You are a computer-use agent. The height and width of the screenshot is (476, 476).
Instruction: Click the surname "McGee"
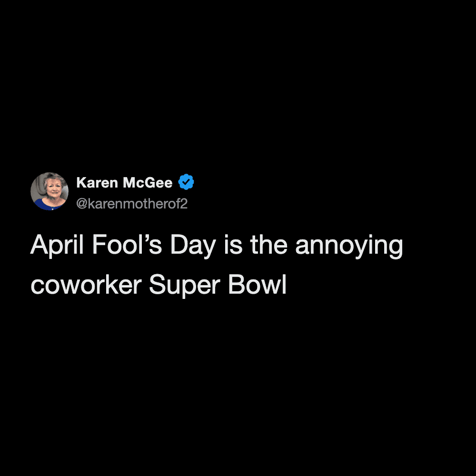click(148, 183)
